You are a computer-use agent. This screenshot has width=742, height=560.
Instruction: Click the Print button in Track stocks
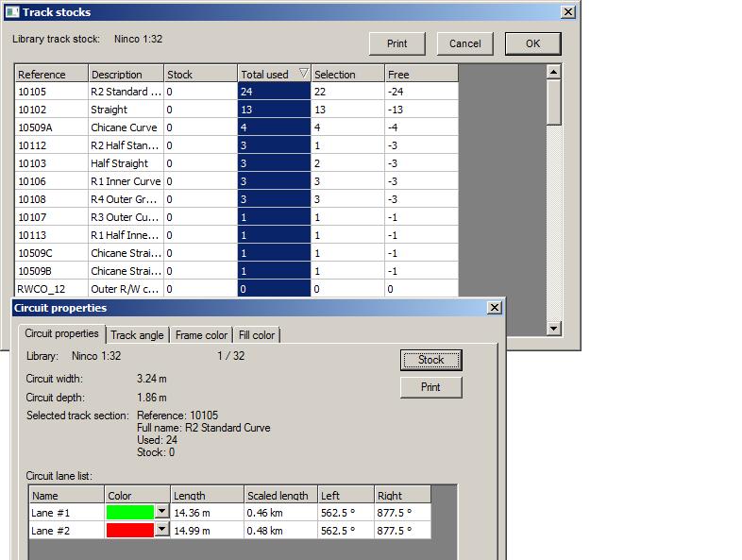point(397,43)
